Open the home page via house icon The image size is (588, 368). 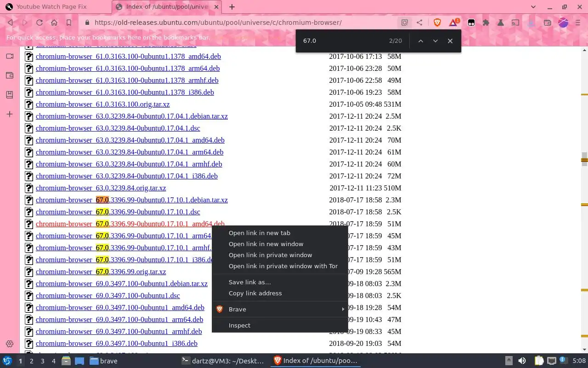point(54,23)
